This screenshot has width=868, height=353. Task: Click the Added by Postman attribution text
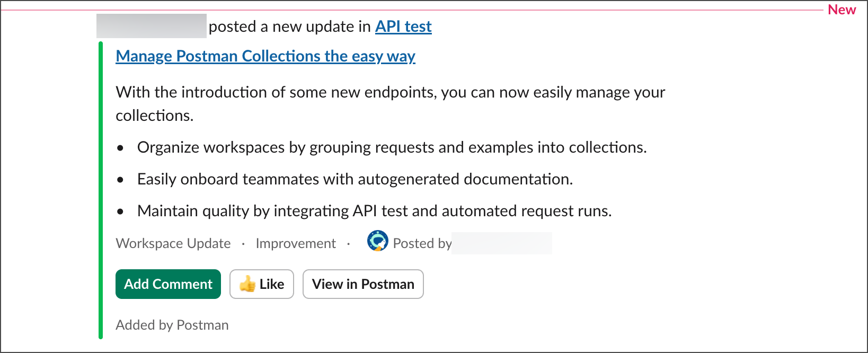[172, 324]
